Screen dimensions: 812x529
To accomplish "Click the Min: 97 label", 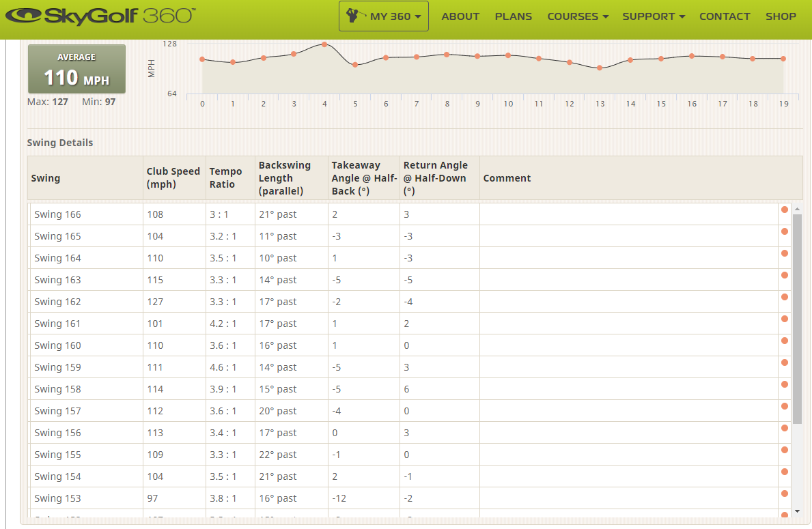I will coord(98,102).
